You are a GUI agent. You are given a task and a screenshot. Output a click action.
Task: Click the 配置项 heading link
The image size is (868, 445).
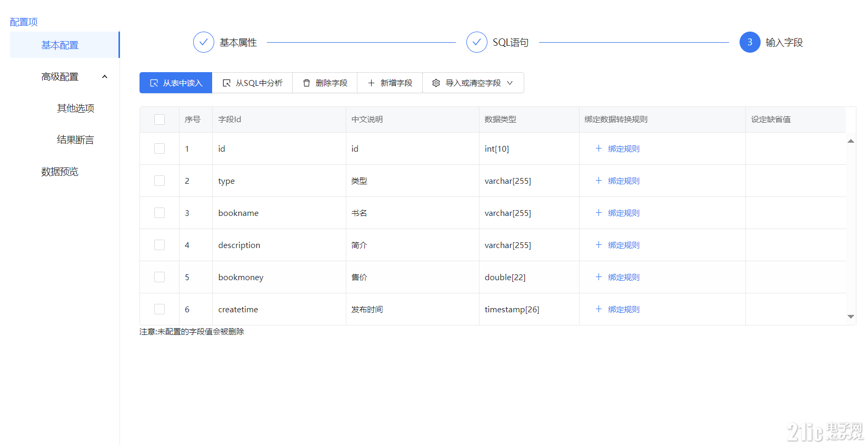(24, 22)
